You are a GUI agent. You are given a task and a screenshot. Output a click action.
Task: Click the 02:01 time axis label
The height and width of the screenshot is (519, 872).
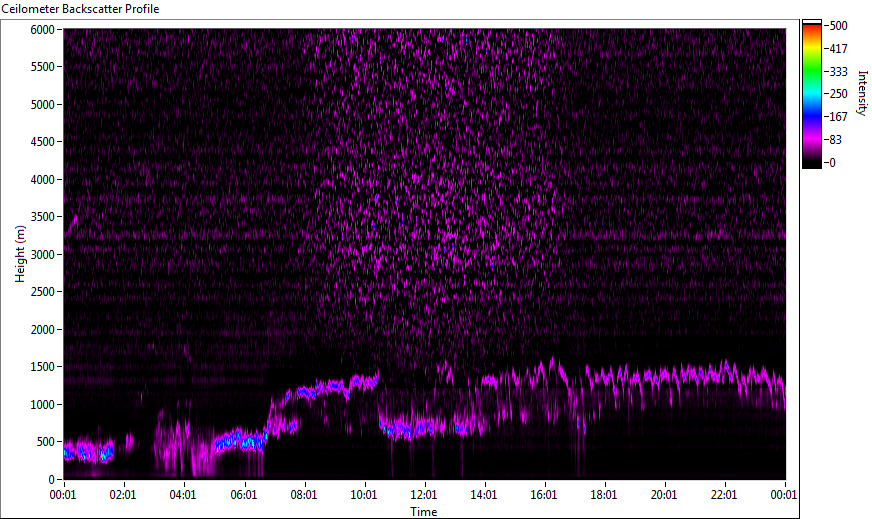[x=123, y=495]
